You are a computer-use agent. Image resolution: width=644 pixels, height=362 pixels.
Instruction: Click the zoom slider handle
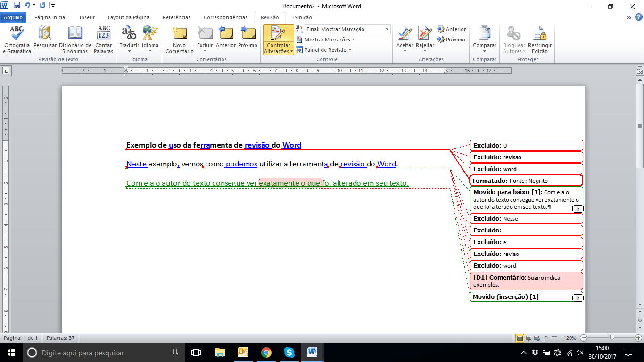click(612, 338)
